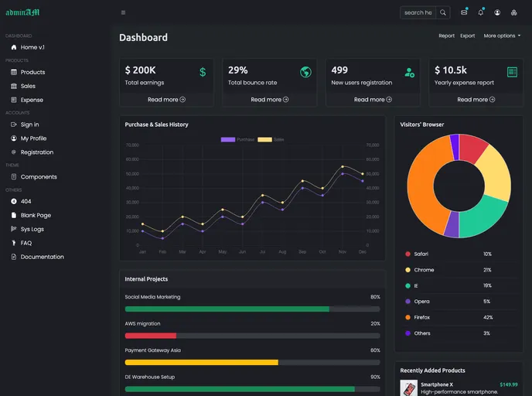Open Products in the sidebar
This screenshot has width=532, height=396.
pyautogui.click(x=32, y=72)
